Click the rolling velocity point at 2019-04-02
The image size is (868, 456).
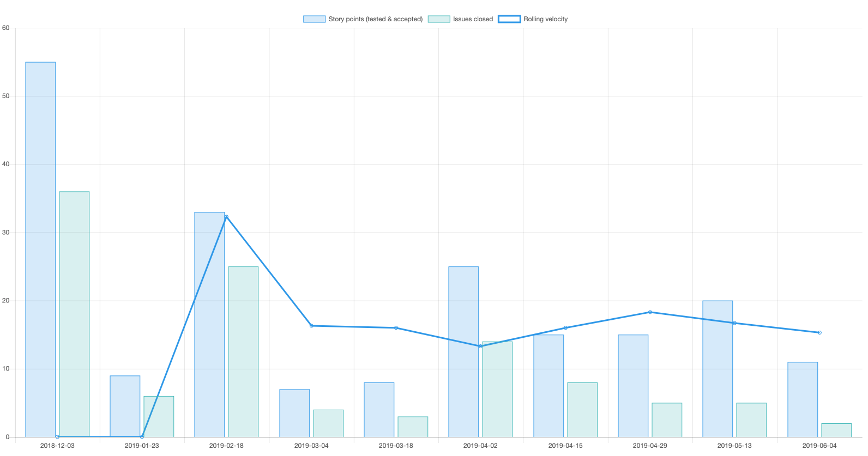[x=480, y=346]
